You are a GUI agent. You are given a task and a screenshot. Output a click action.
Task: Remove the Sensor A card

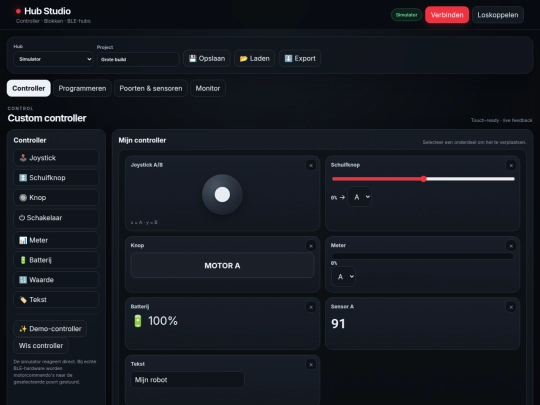pyautogui.click(x=511, y=307)
